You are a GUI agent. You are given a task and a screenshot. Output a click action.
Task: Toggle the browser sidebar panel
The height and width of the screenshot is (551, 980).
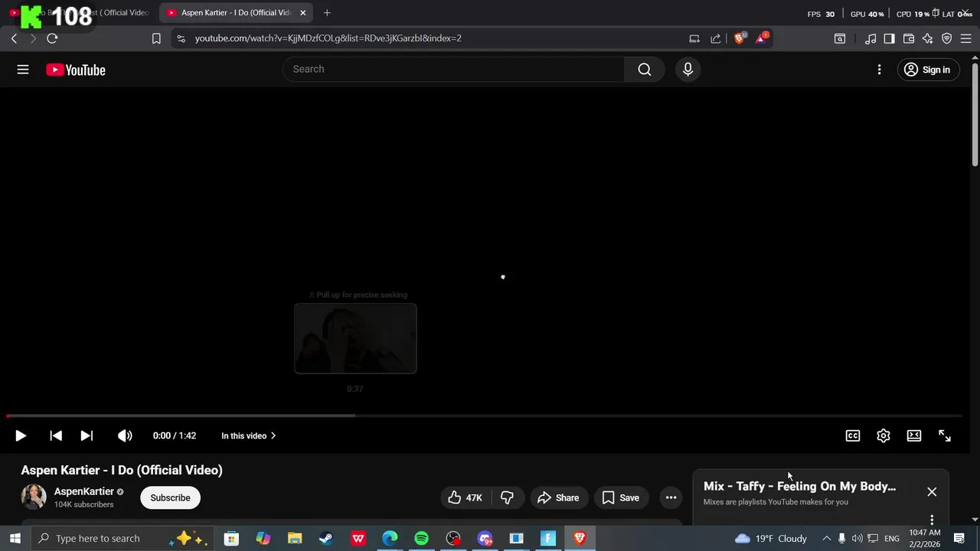pyautogui.click(x=889, y=38)
